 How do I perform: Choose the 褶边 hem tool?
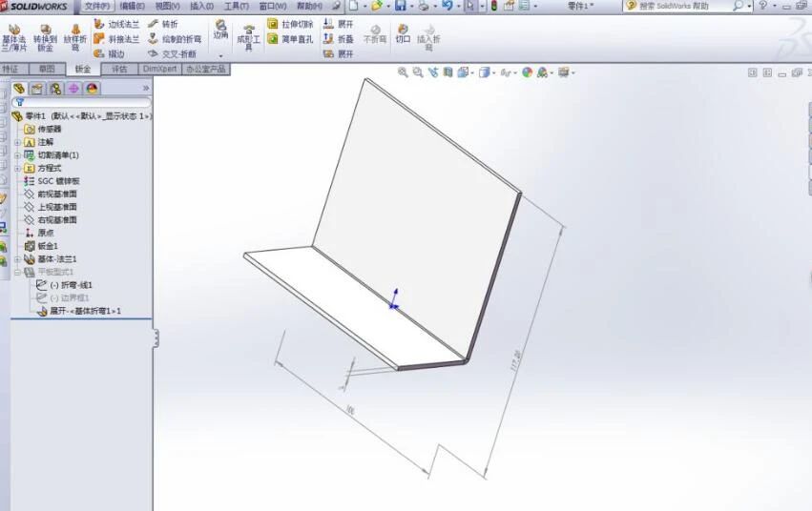(109, 54)
